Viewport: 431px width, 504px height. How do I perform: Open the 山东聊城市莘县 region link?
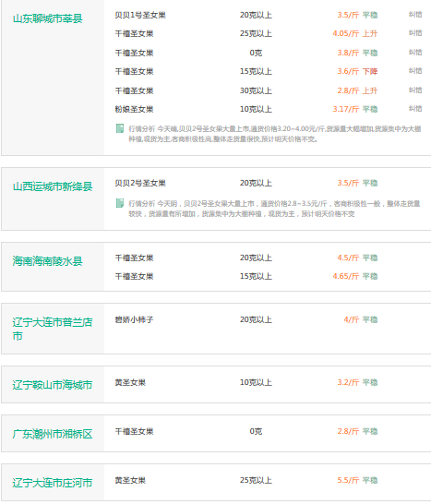pos(48,18)
